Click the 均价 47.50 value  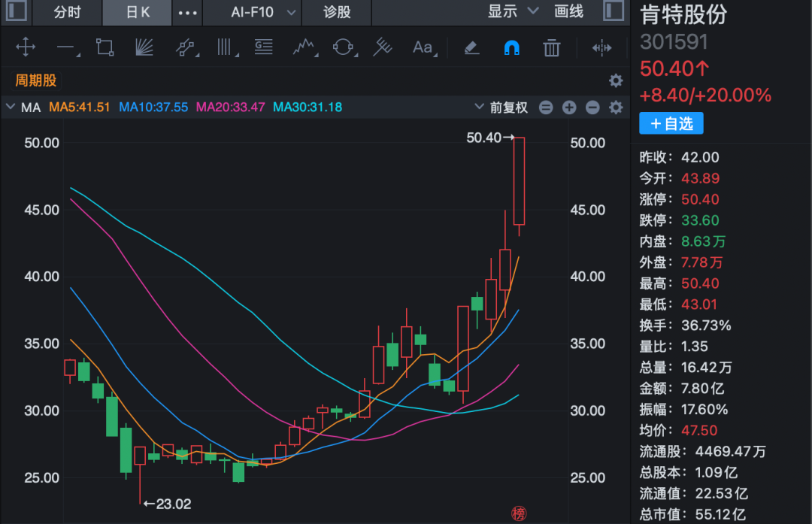pos(699,430)
